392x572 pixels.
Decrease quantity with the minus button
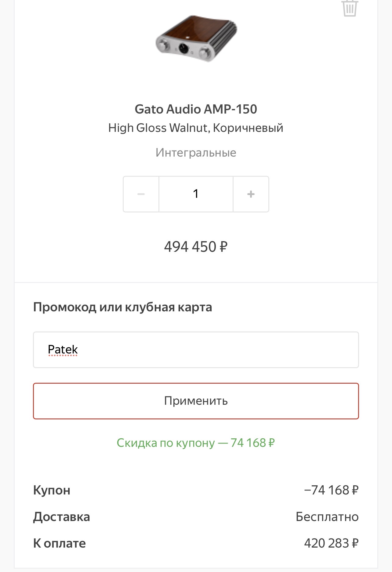tap(141, 194)
